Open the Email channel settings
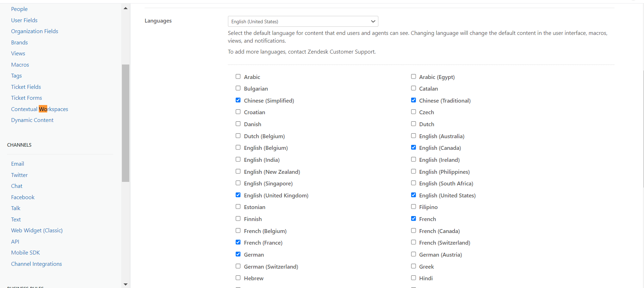 tap(18, 164)
